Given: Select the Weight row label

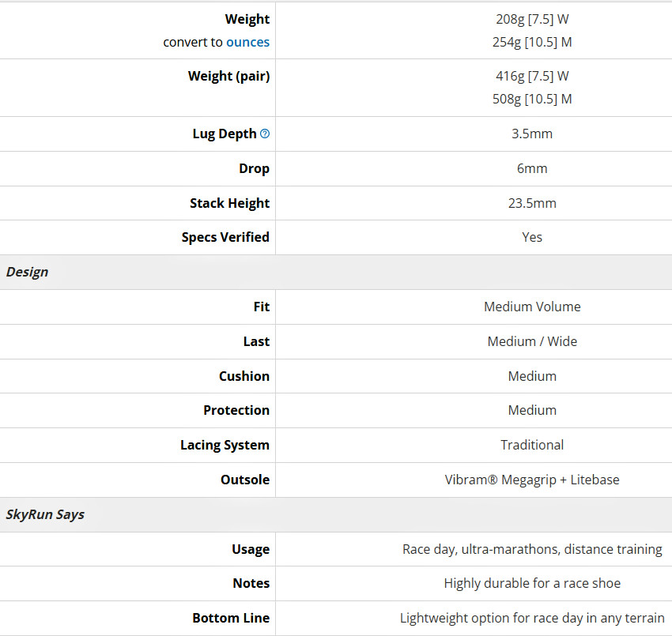Looking at the screenshot, I should point(247,19).
